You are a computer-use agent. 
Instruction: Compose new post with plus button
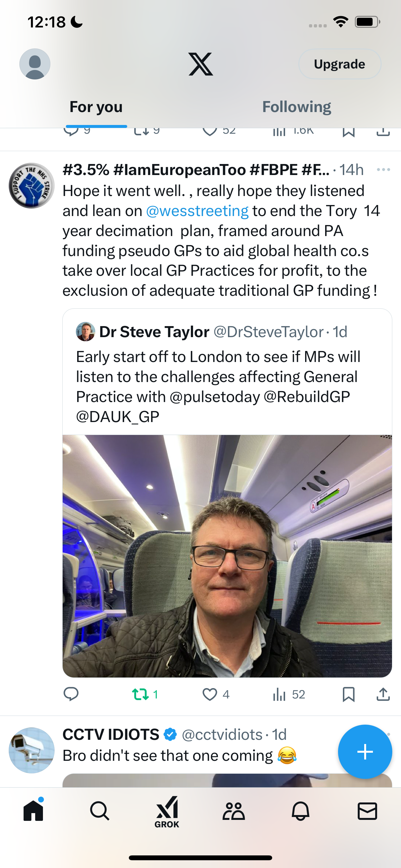(x=365, y=752)
